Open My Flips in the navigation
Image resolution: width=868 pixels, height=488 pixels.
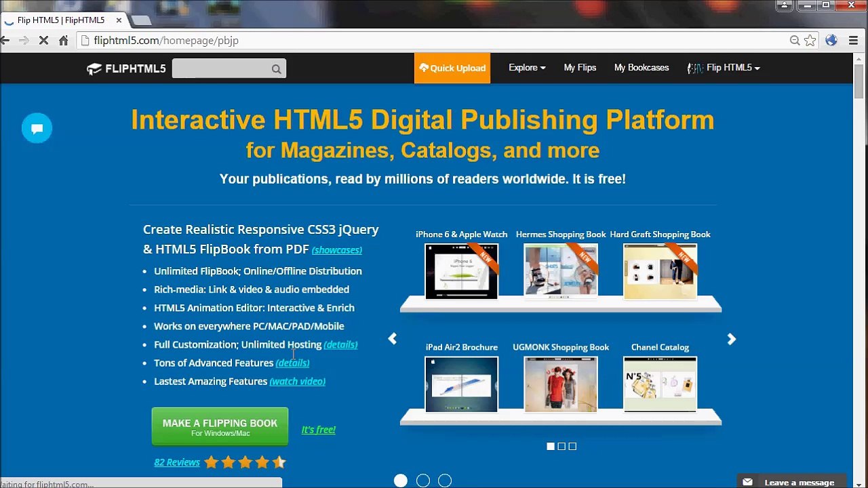(580, 68)
